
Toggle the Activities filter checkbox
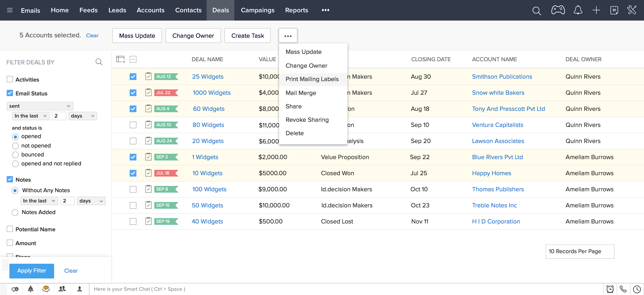pos(10,79)
